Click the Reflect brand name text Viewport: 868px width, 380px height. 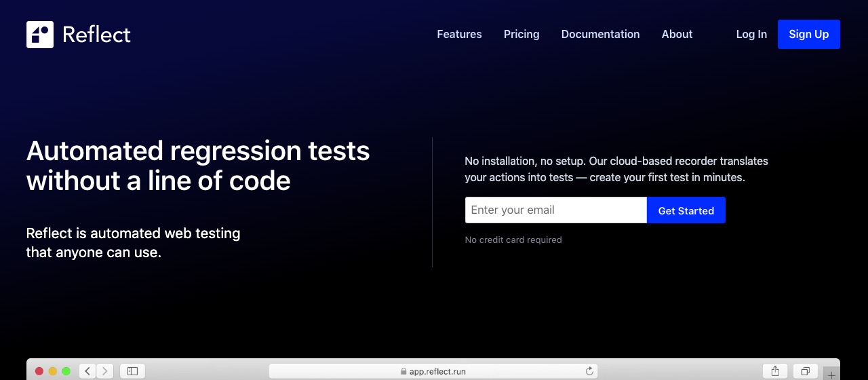point(96,35)
